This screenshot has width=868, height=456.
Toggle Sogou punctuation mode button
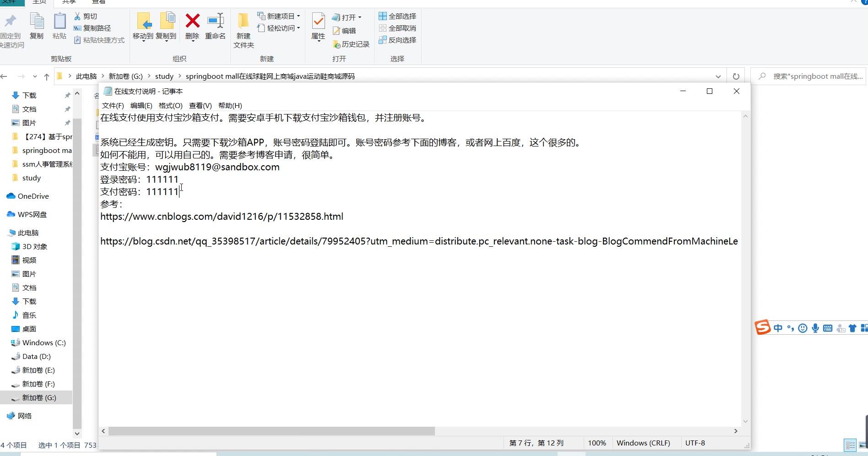(791, 328)
